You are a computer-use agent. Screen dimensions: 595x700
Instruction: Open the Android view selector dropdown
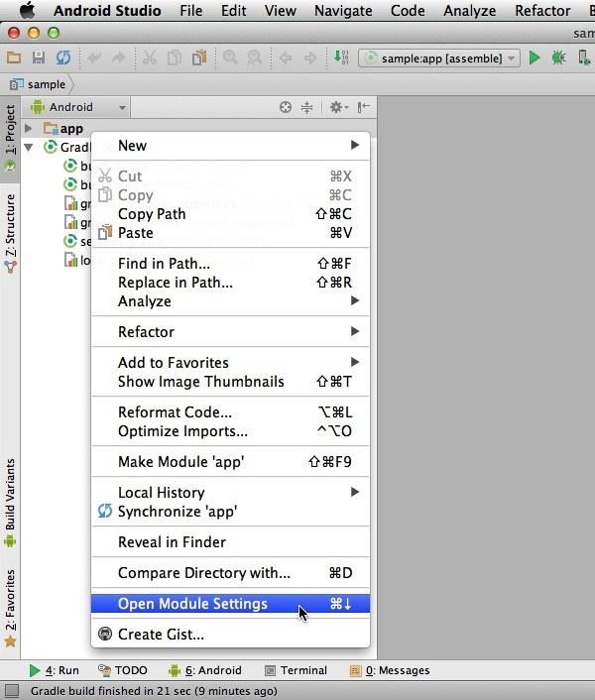click(78, 107)
